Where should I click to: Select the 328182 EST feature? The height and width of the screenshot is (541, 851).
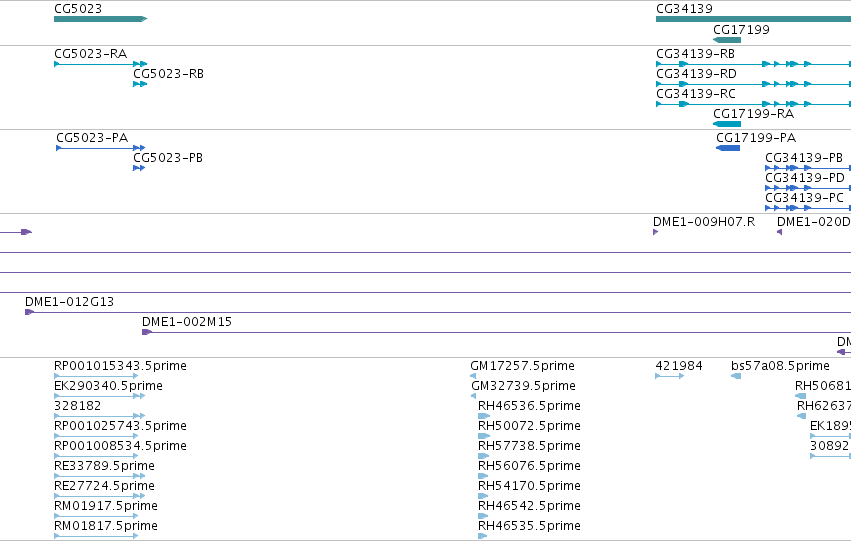click(x=99, y=416)
